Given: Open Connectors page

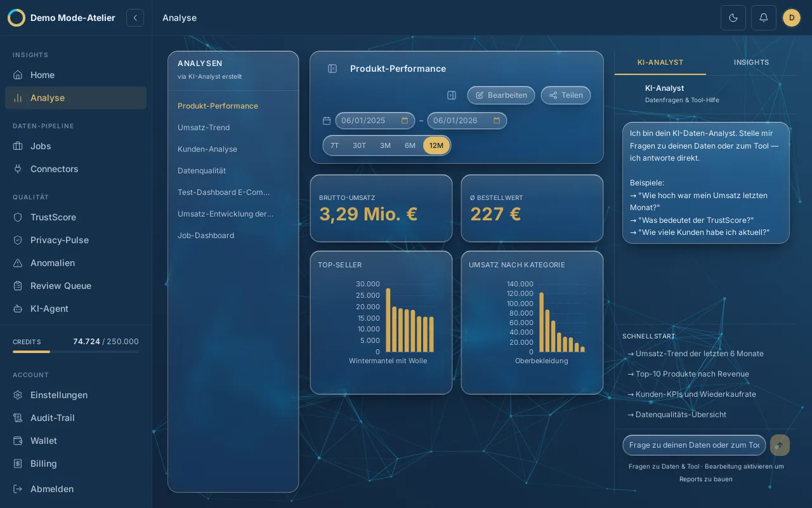Looking at the screenshot, I should click(x=75, y=169).
